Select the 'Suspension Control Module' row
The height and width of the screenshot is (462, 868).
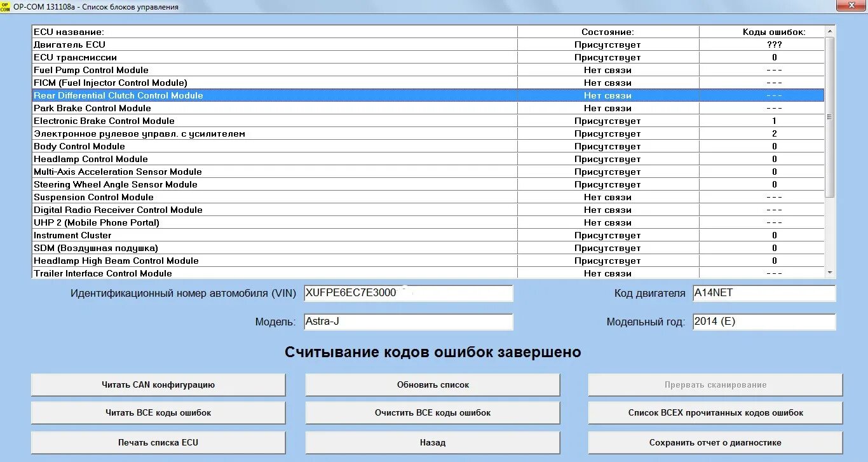pos(428,197)
